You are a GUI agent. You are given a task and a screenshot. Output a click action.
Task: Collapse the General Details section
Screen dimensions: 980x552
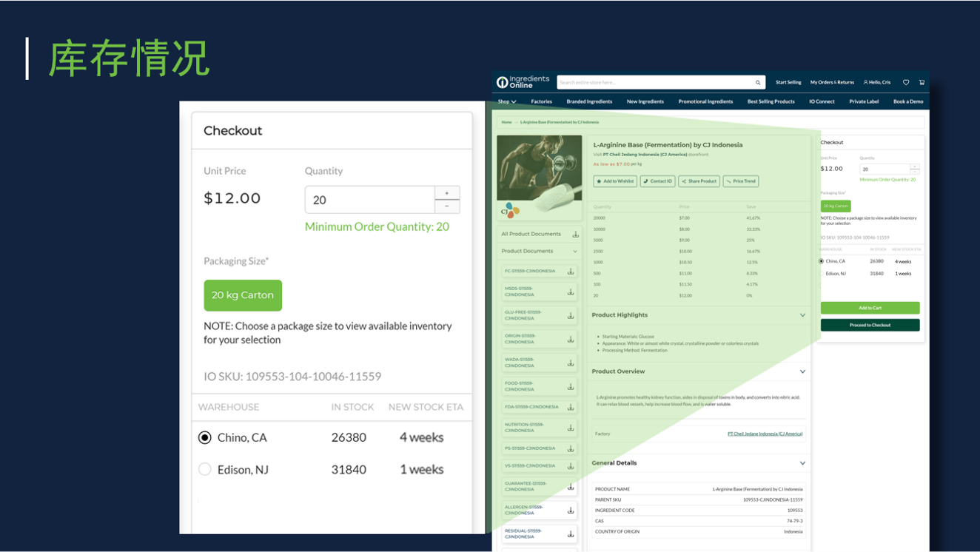(802, 463)
